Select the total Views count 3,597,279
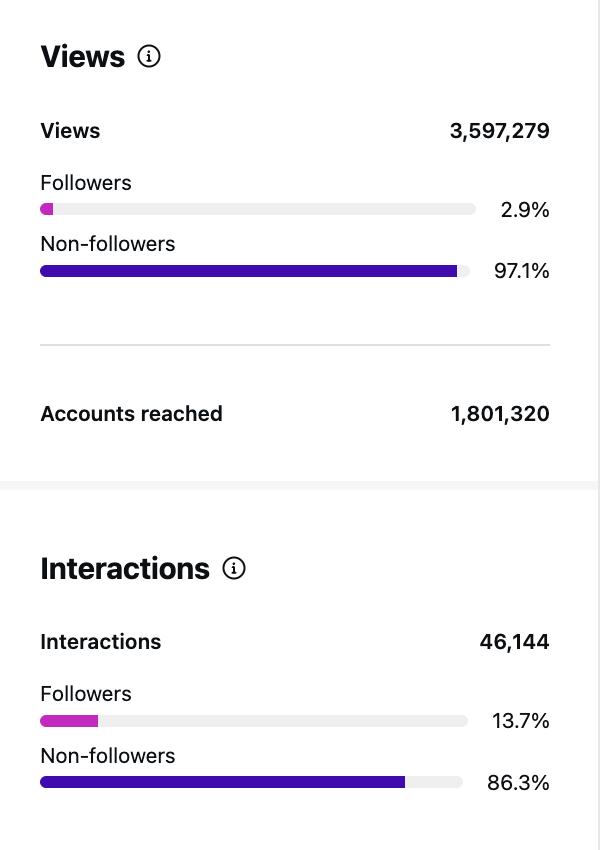Screen dimensions: 600x850 coord(500,131)
